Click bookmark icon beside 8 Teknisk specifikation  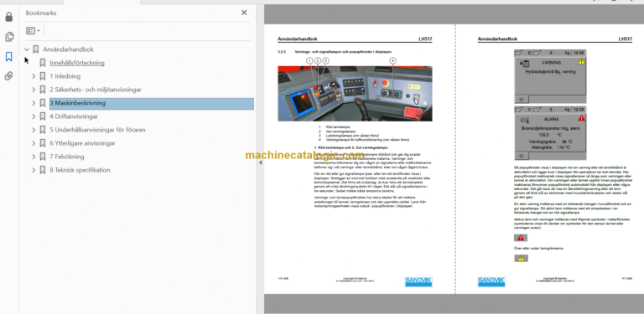click(43, 170)
